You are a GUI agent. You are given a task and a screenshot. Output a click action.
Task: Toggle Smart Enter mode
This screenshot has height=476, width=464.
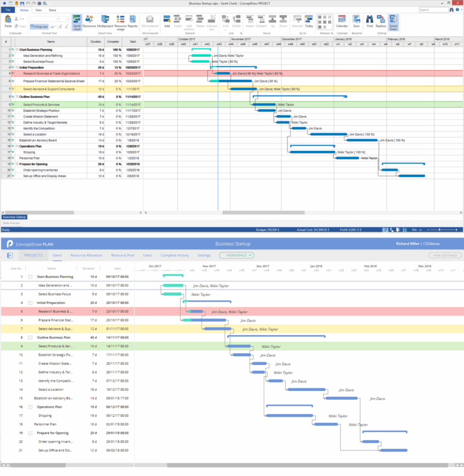pos(393,23)
